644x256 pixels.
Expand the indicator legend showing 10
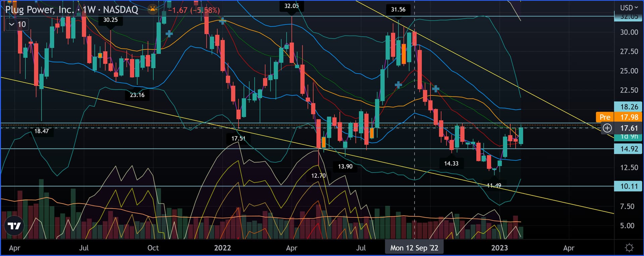click(17, 24)
